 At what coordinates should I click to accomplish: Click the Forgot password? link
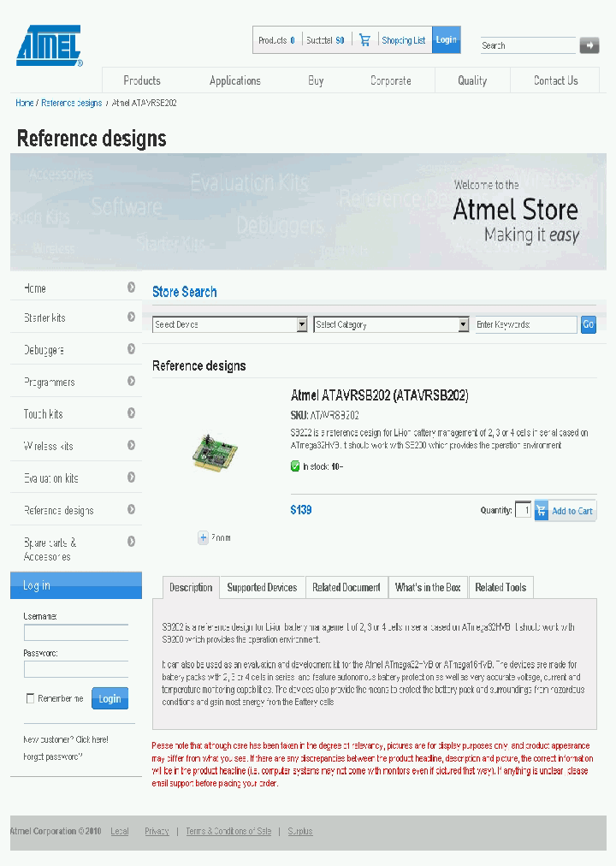coord(53,756)
